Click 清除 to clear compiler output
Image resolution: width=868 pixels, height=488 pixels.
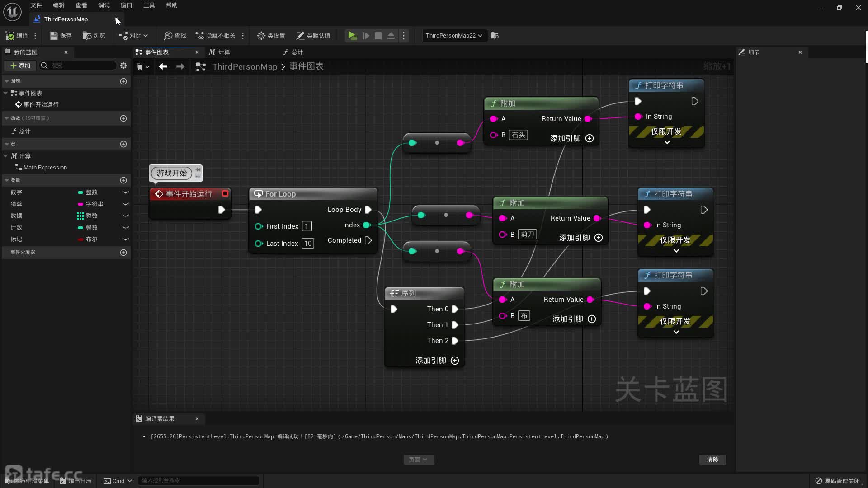(x=713, y=459)
